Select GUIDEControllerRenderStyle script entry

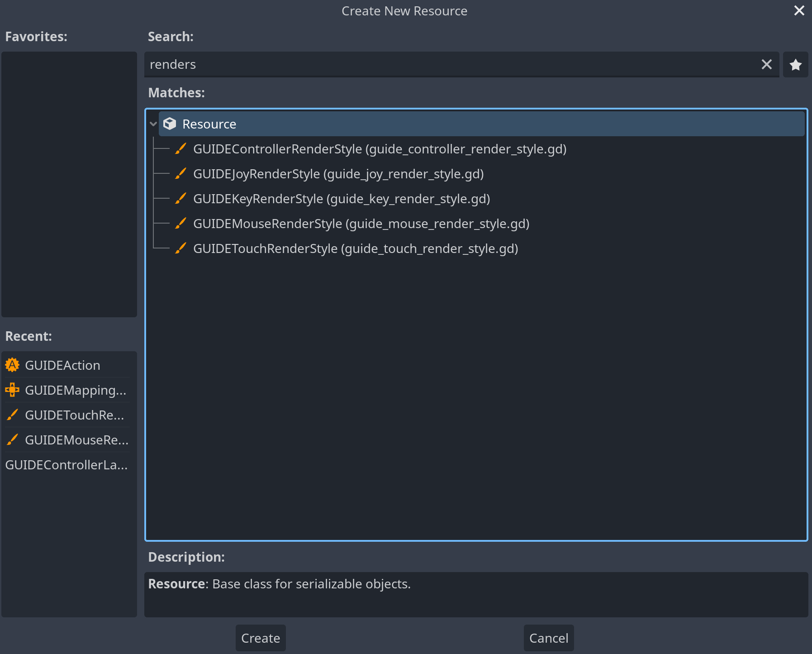tap(380, 149)
